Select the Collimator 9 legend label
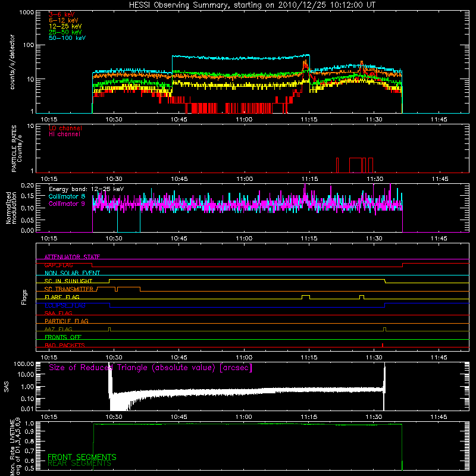 coord(67,203)
